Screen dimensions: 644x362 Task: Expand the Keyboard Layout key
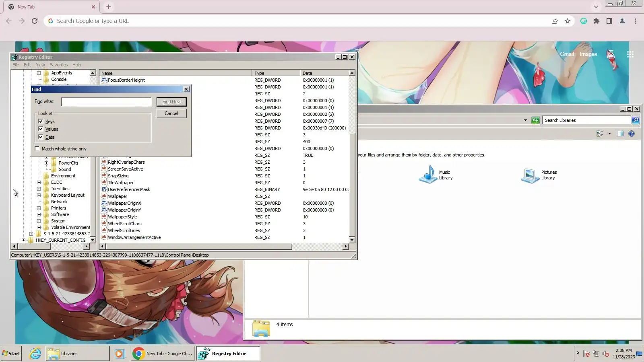[39, 195]
